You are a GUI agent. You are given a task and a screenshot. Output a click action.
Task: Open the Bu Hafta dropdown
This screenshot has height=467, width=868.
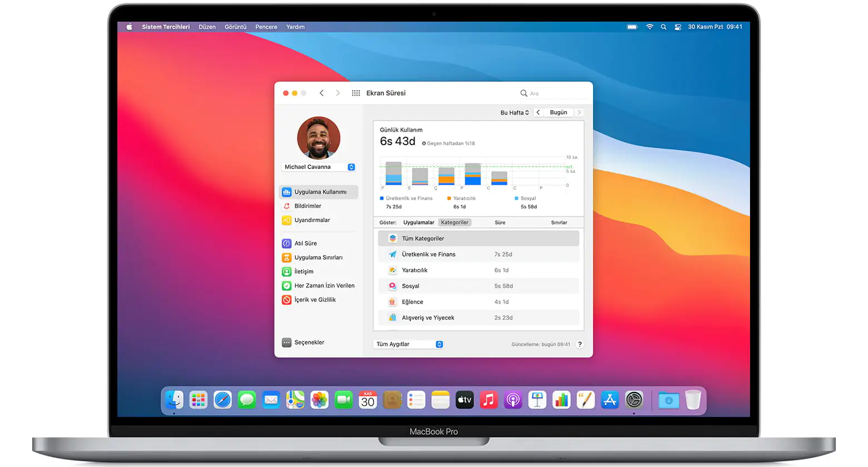pos(514,112)
